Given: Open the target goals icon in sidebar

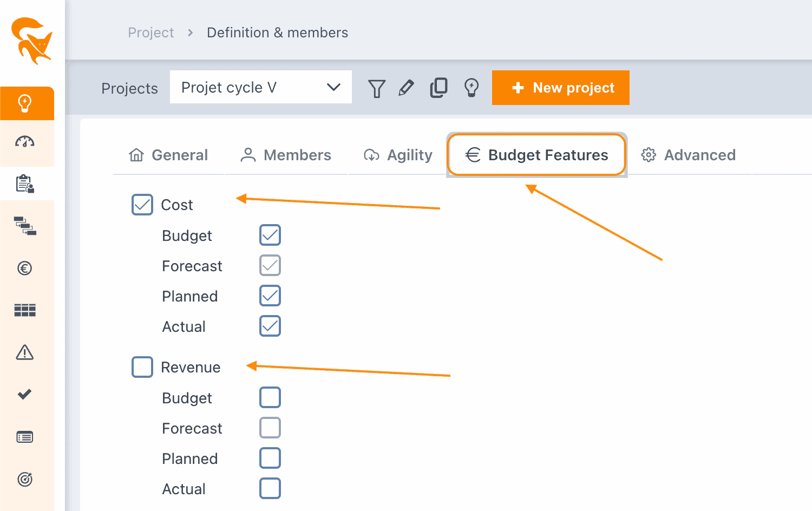Looking at the screenshot, I should point(25,479).
